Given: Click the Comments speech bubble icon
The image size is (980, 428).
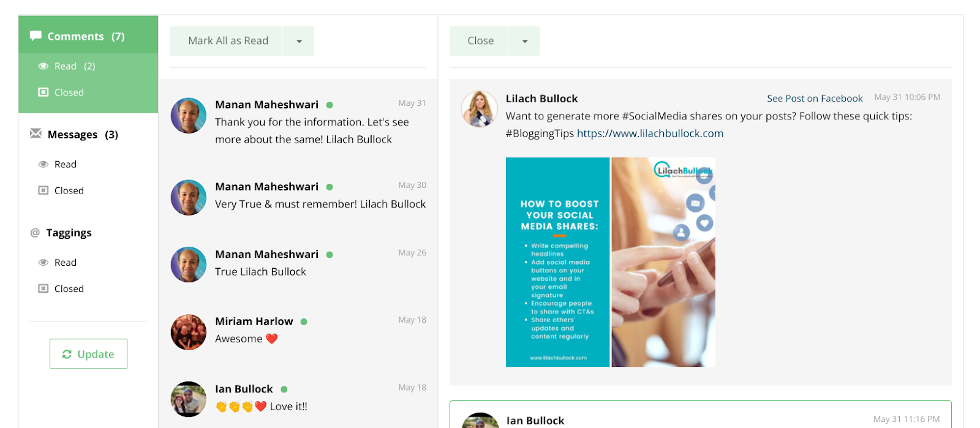Looking at the screenshot, I should coord(36,36).
